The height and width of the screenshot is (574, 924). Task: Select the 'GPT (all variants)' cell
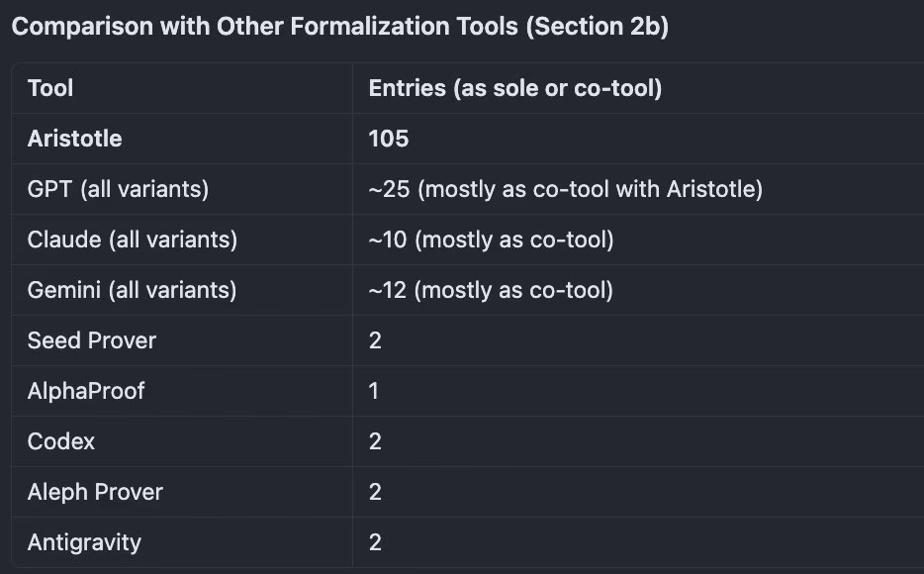[x=118, y=189]
